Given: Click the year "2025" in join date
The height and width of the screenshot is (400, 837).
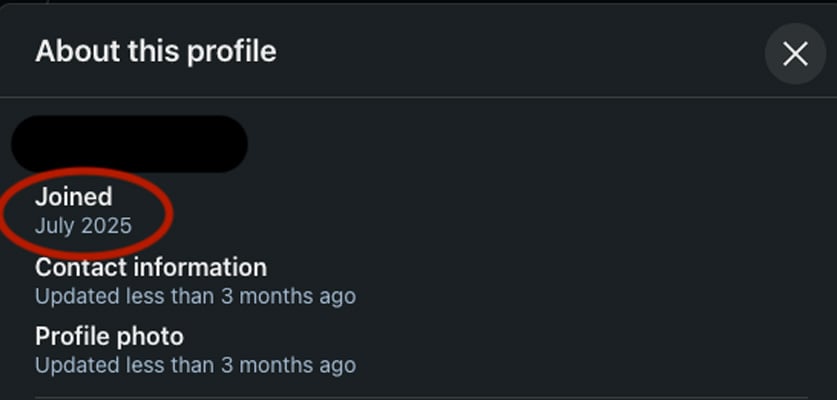Looking at the screenshot, I should (106, 226).
